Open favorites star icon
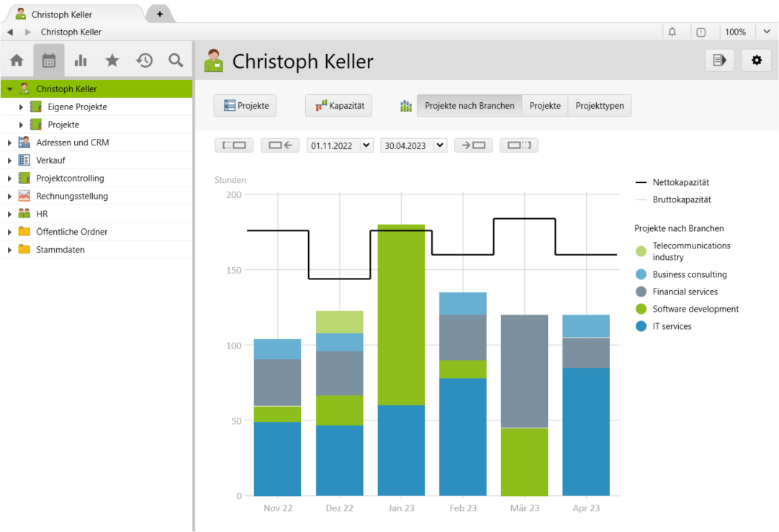The image size is (779, 532). pyautogui.click(x=112, y=61)
